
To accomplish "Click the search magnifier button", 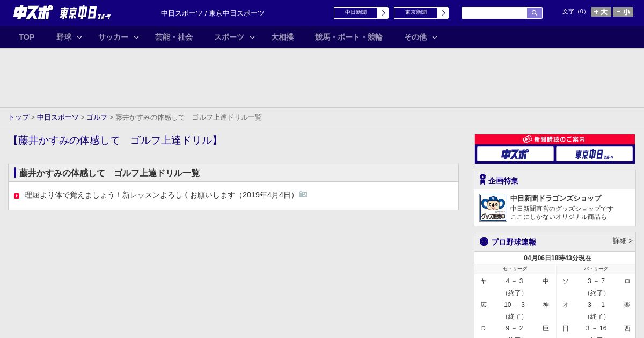I will coord(535,13).
